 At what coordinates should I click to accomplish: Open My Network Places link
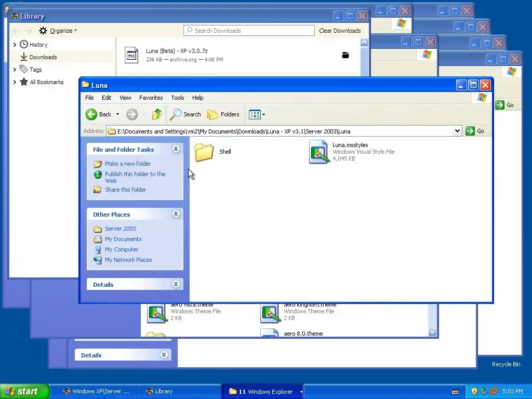[x=128, y=260]
